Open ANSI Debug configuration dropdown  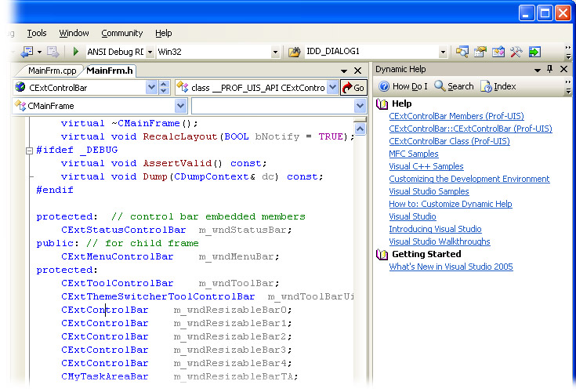(x=150, y=52)
